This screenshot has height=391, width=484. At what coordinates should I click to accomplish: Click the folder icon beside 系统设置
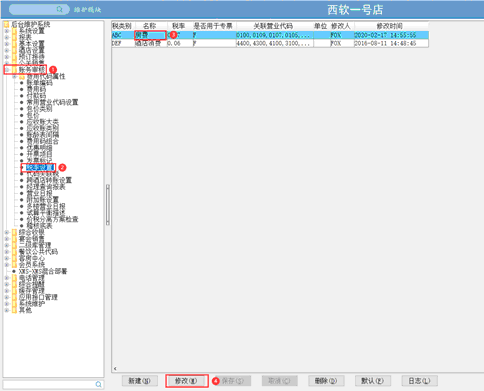14,31
